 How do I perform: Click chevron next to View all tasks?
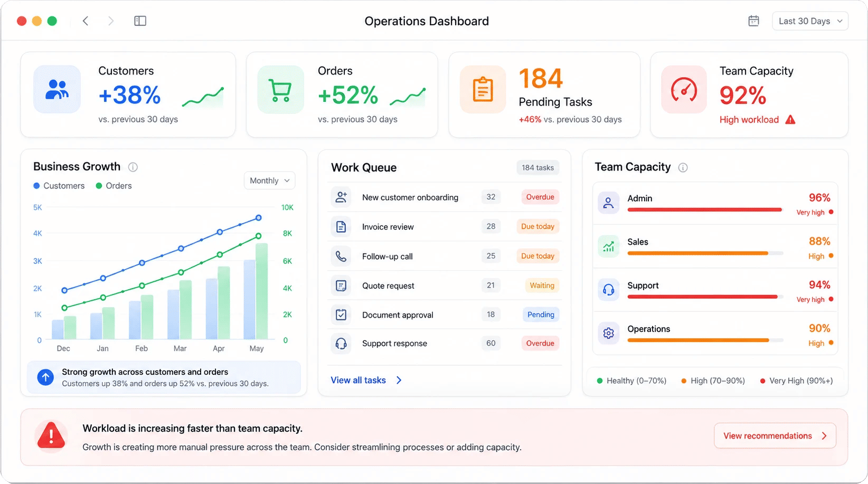[x=399, y=380]
